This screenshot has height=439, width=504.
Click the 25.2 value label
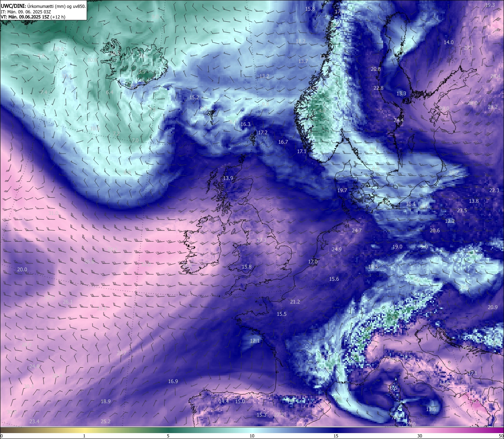pyautogui.click(x=106, y=422)
